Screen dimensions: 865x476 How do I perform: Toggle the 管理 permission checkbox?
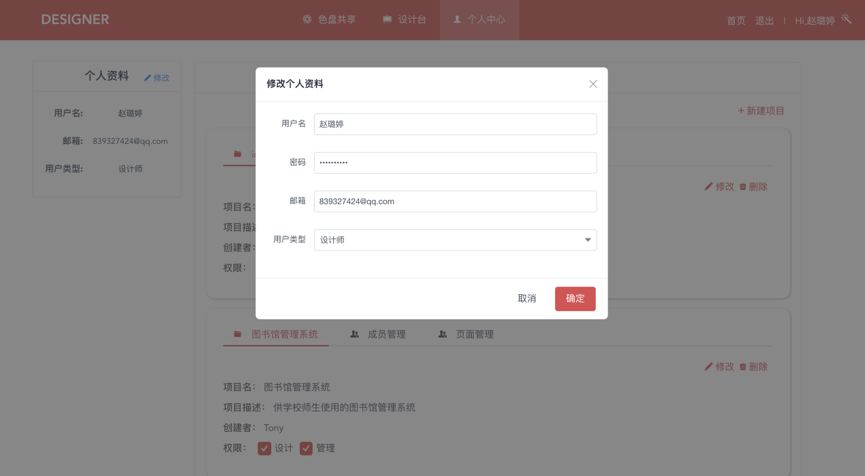[x=306, y=448]
